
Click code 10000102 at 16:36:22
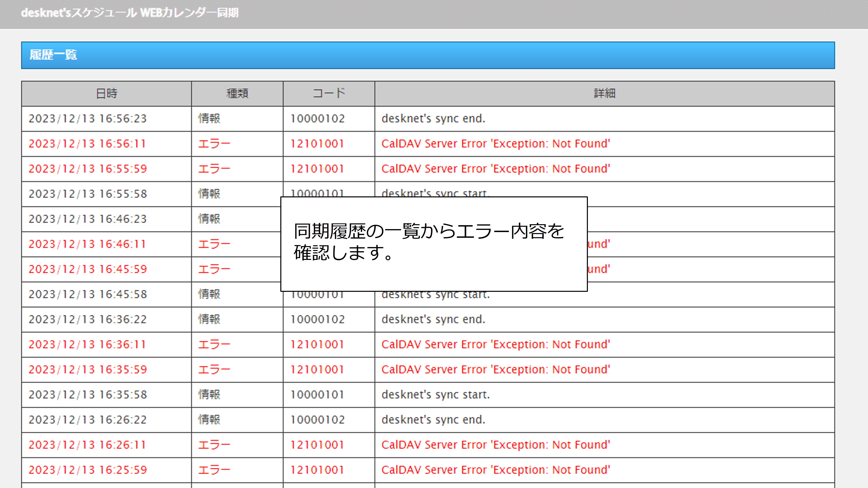point(317,319)
